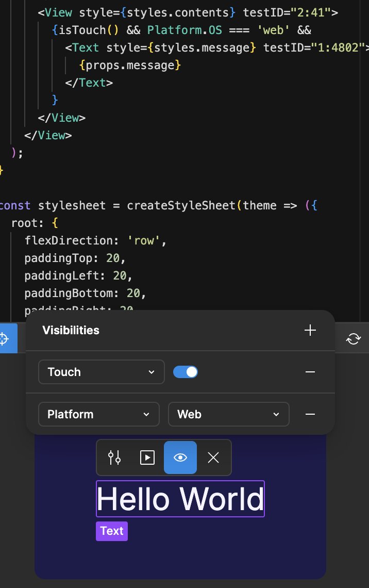
Task: Click the refresh sync icon
Action: [x=353, y=339]
